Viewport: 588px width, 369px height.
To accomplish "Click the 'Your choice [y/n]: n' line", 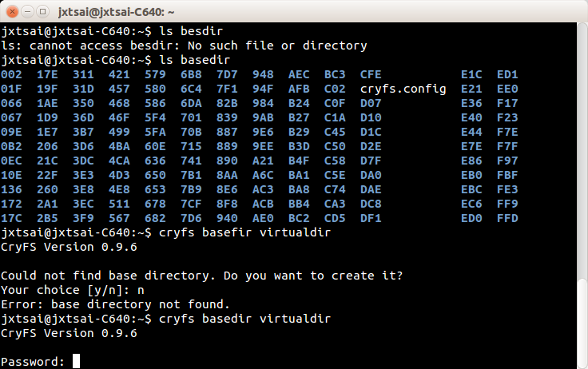I will click(x=72, y=289).
